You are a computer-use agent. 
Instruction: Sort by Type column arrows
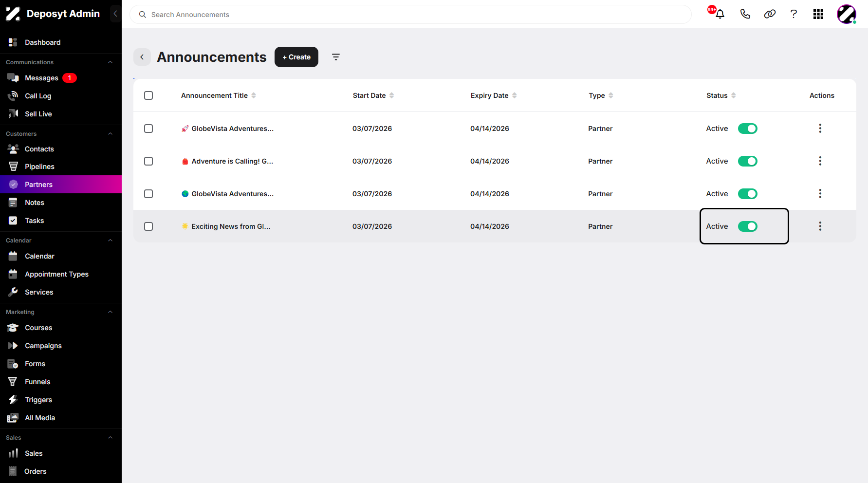click(611, 95)
